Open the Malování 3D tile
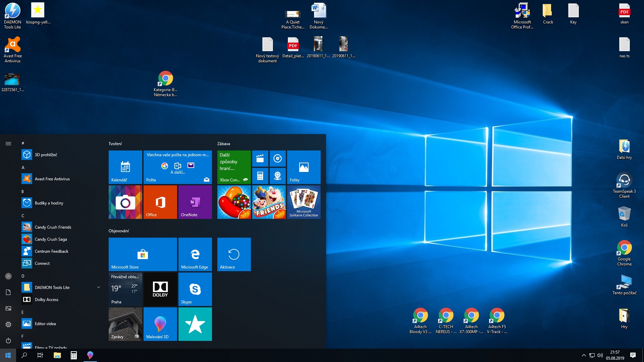Screen dimensions: 644x362 pos(160,324)
